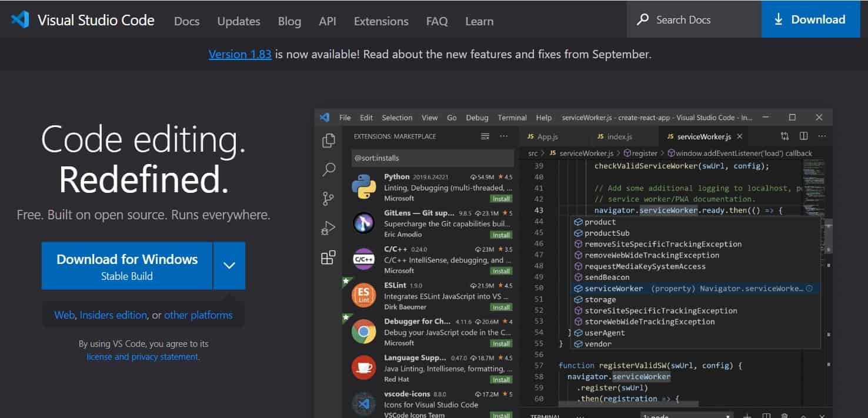Viewport: 868px width, 418px height.
Task: Click the Search Docs input field
Action: pos(694,20)
